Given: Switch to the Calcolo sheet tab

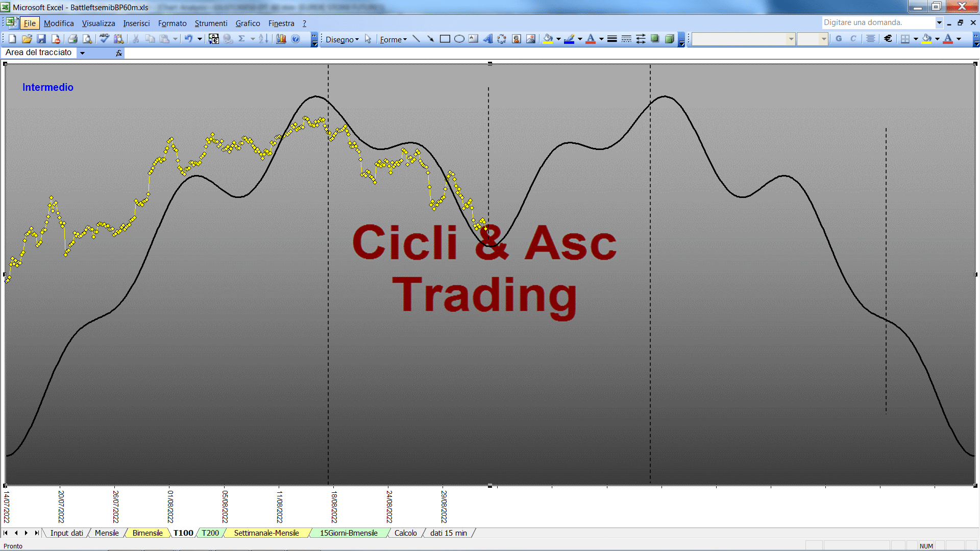Looking at the screenshot, I should pos(406,533).
